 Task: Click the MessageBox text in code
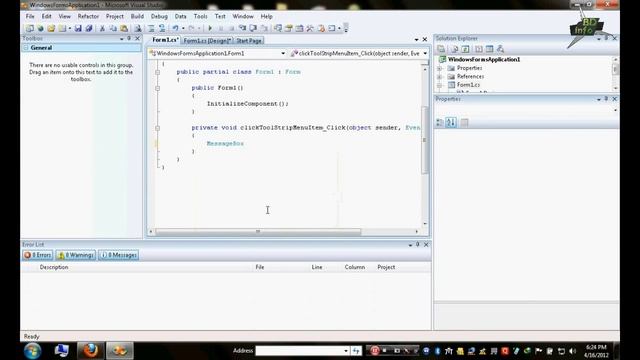[x=225, y=144]
